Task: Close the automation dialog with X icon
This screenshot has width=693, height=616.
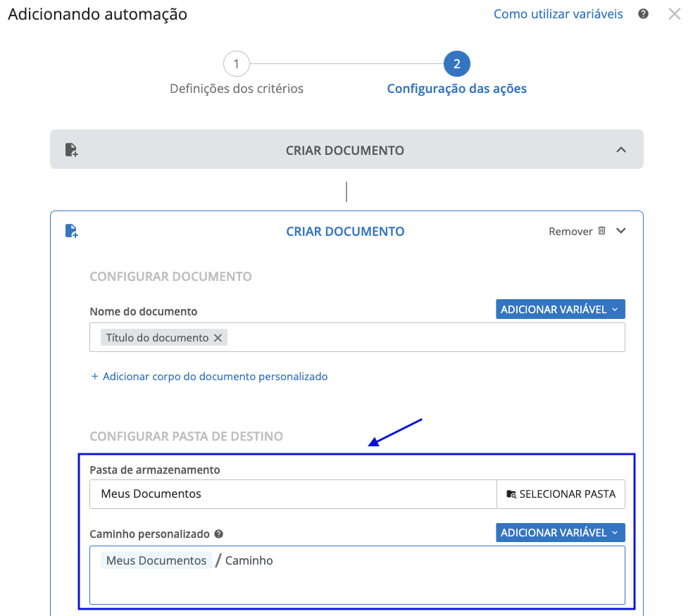Action: click(x=675, y=14)
